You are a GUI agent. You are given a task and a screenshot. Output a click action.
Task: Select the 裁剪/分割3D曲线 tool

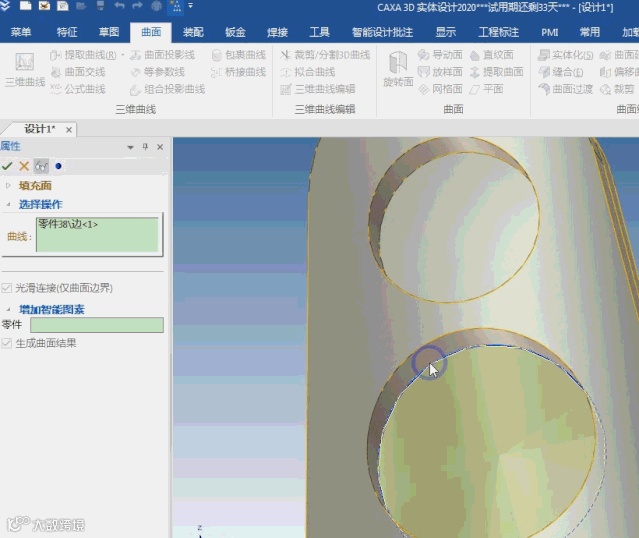pos(325,55)
